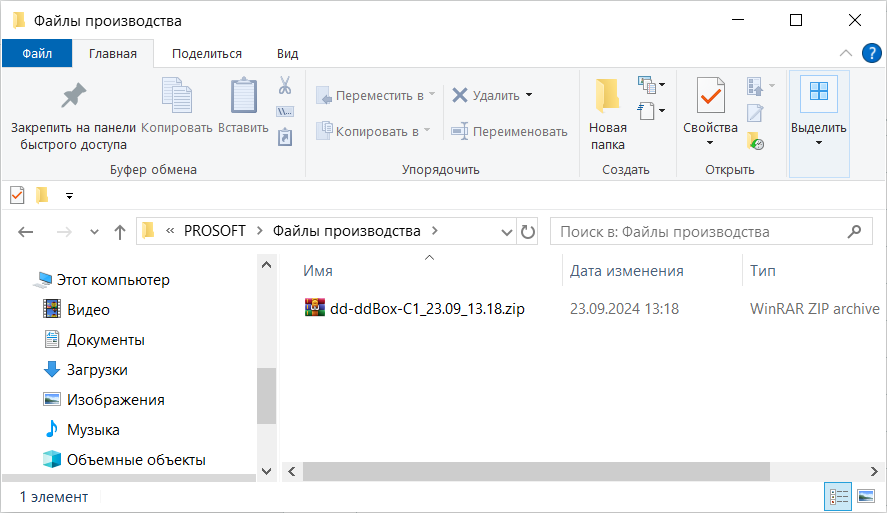Sort files by Дата изменения column
This screenshot has height=513, width=887.
coord(626,271)
